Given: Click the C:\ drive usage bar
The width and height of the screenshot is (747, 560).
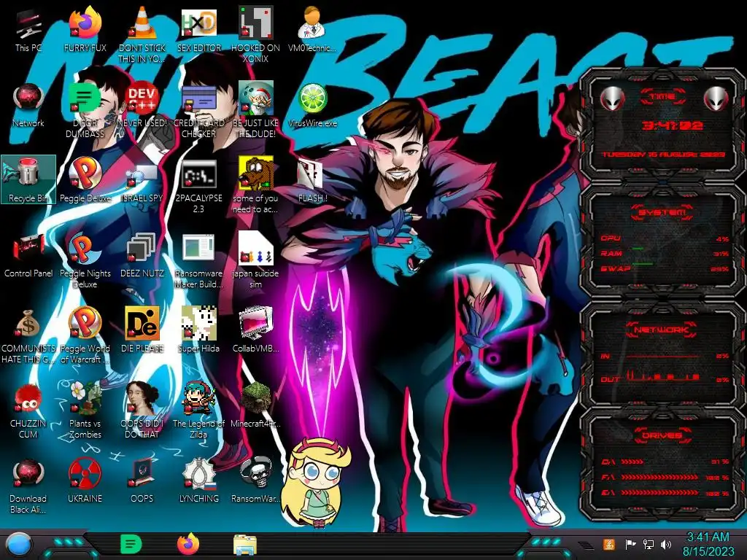Looking at the screenshot, I should pos(632,462).
